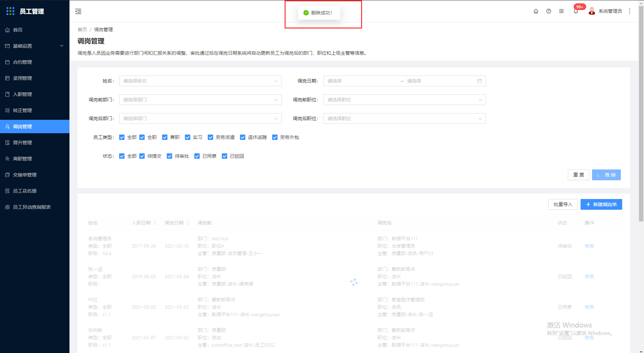Open 员工花名册 menu item
This screenshot has height=353, width=644.
coord(35,191)
